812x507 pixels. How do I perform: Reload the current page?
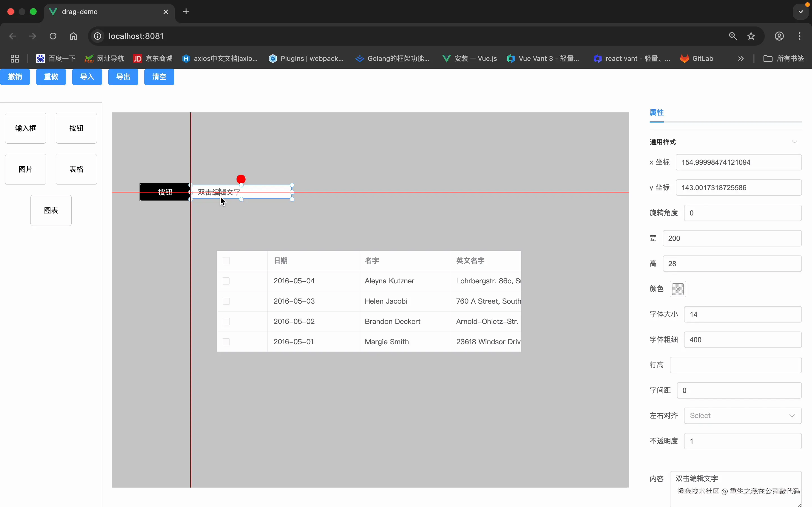pos(53,36)
